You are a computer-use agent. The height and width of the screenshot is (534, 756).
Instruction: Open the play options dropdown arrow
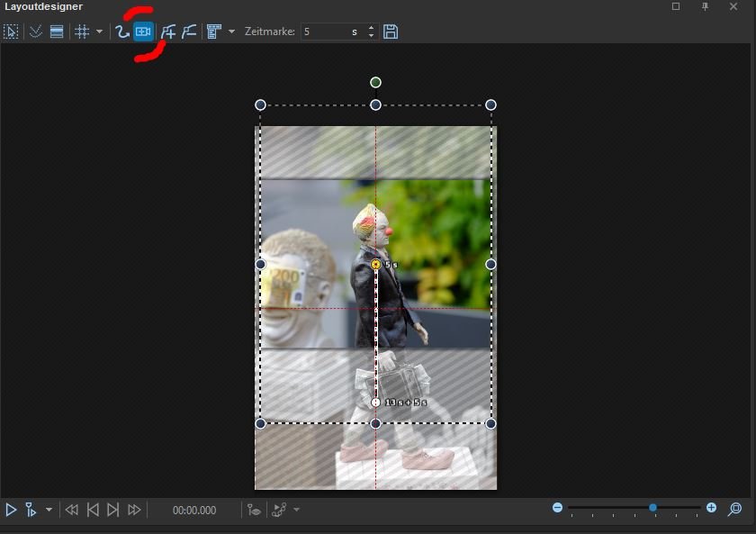coord(49,510)
